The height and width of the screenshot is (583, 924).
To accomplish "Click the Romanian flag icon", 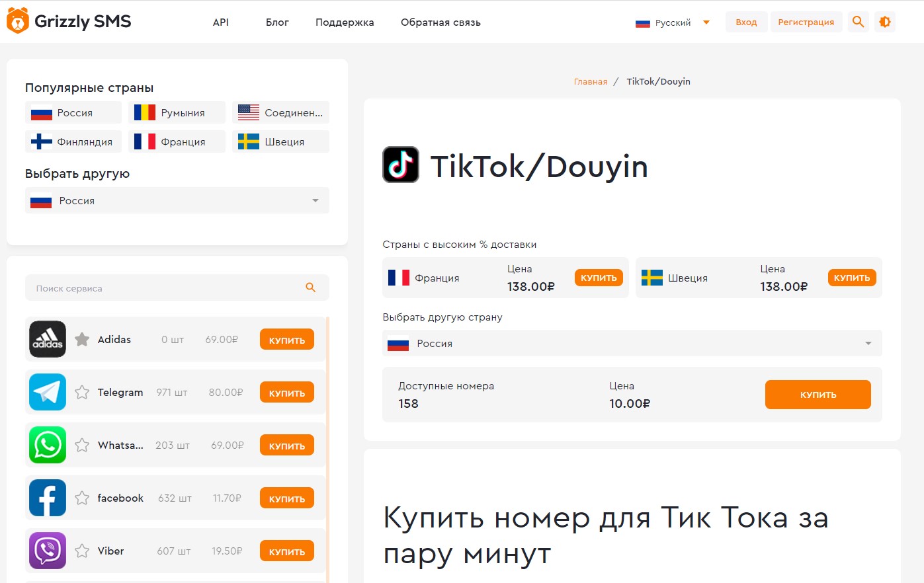I will pos(145,112).
